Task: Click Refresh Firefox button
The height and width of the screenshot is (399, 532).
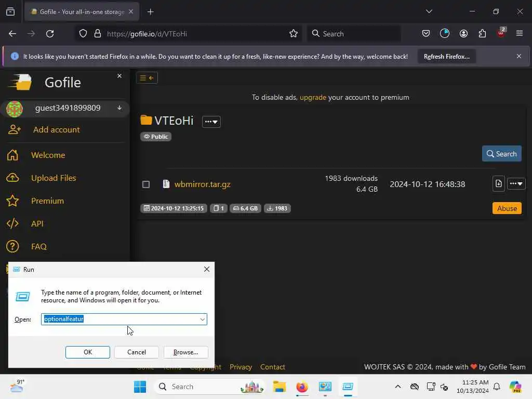Action: point(446,57)
